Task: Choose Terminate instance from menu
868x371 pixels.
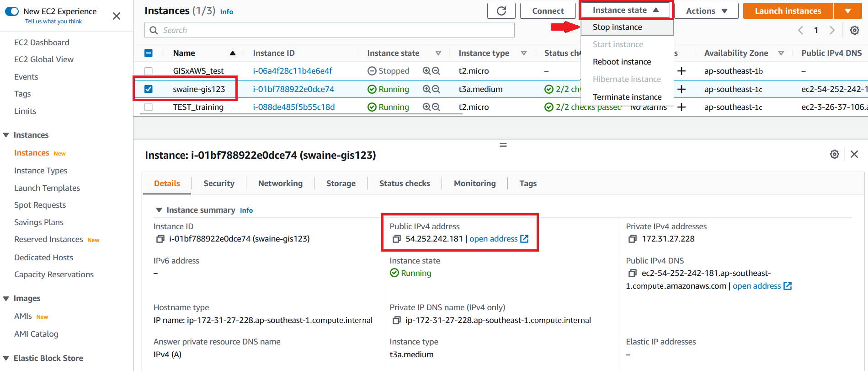Action: [627, 97]
